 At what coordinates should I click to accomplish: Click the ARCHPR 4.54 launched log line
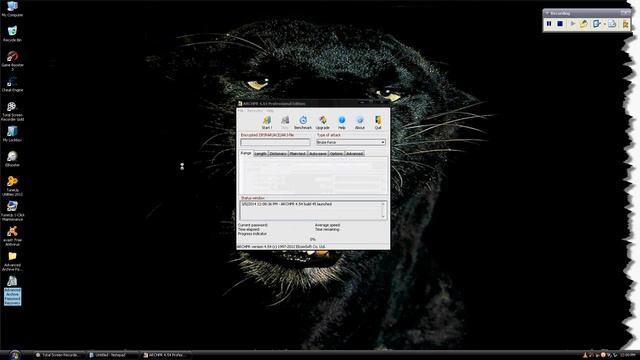287,204
